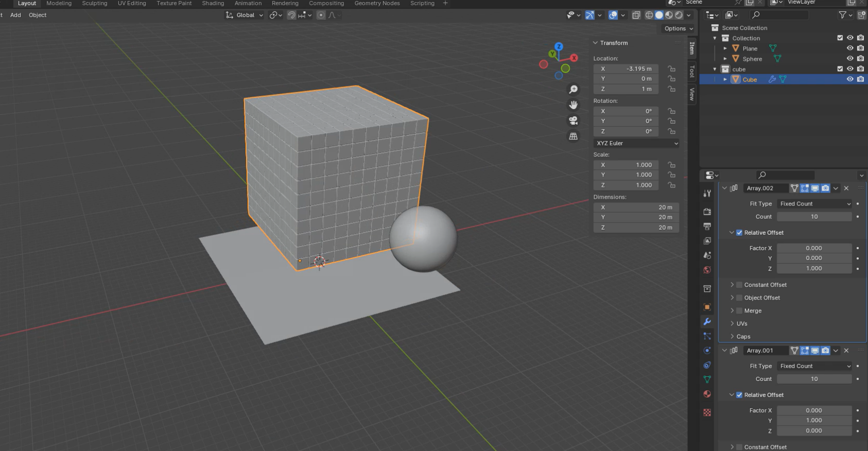Remove the Array.002 modifier
This screenshot has height=451, width=868.
click(846, 188)
